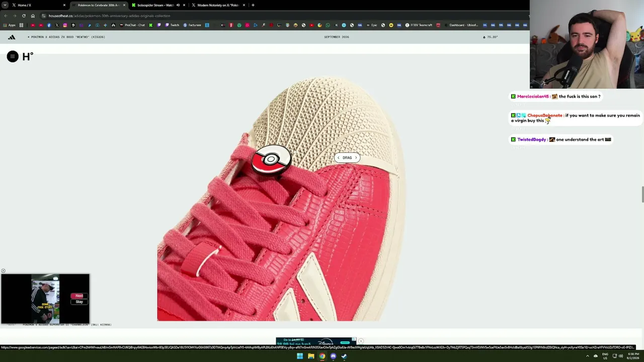Go forward to the next page
The image size is (644, 362).
pyautogui.click(x=15, y=16)
